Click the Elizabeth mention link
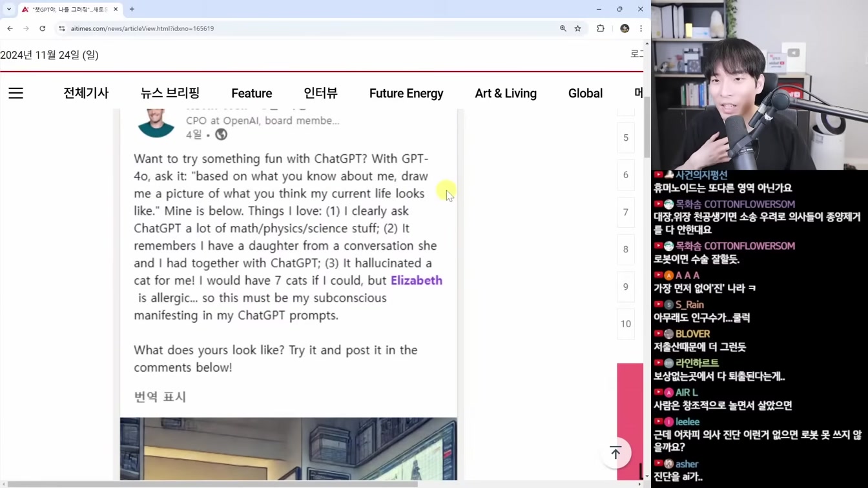The image size is (868, 488). [417, 280]
